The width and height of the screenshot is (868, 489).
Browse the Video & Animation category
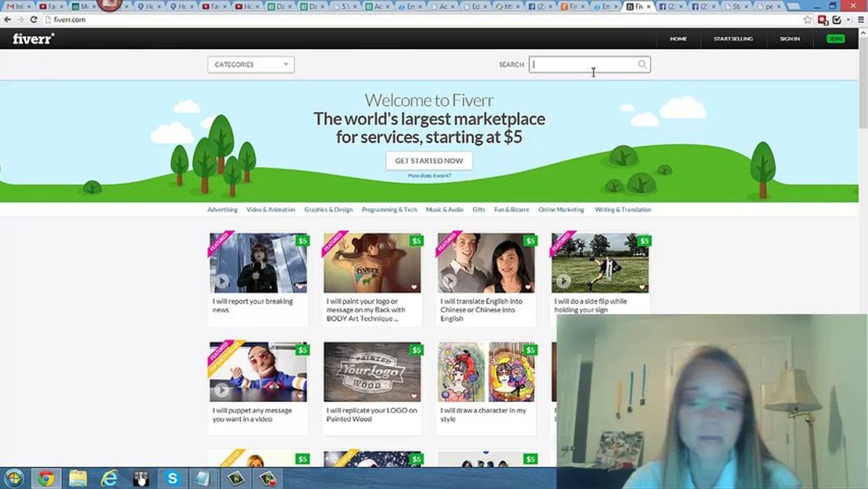(271, 210)
